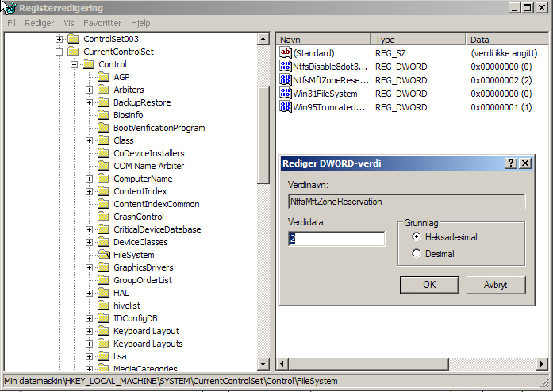This screenshot has width=553, height=392.
Task: Click the ContentIndexCommon folder icon
Action: pyautogui.click(x=104, y=204)
